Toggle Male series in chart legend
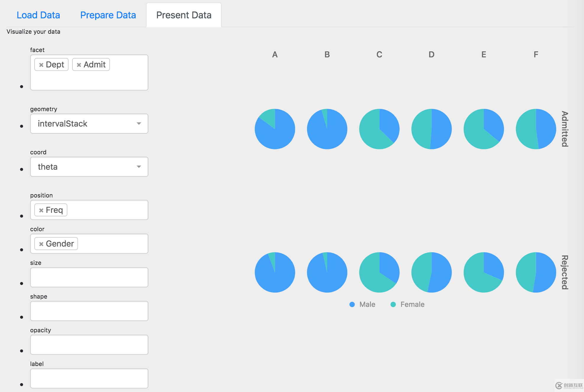584x392 pixels. (362, 304)
